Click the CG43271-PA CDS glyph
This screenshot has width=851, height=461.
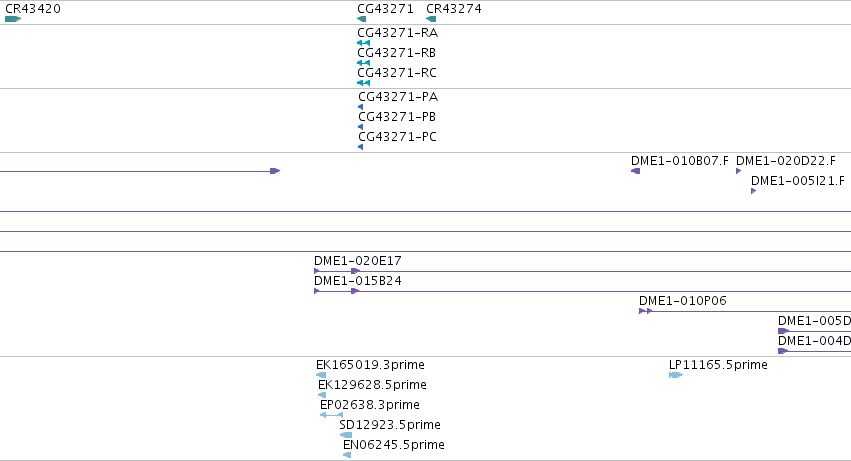click(x=360, y=107)
